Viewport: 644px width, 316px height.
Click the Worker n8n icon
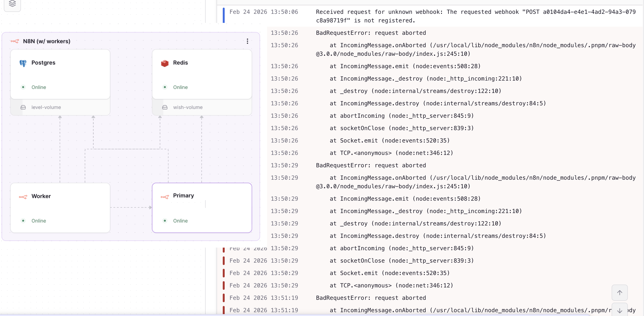coord(23,197)
